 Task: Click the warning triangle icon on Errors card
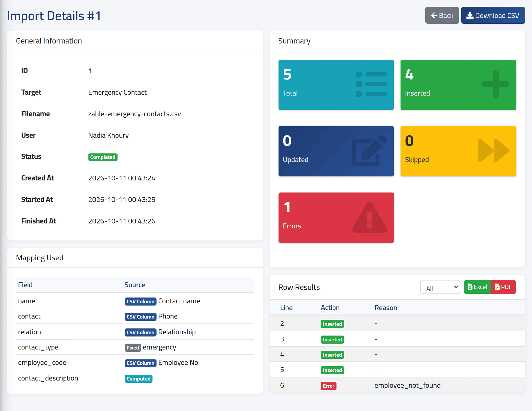[369, 217]
